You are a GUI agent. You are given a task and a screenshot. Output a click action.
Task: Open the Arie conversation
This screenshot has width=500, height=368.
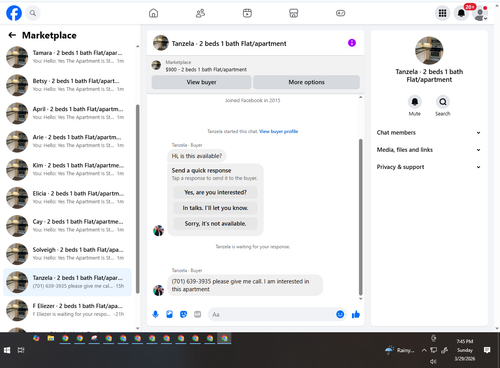pos(67,141)
